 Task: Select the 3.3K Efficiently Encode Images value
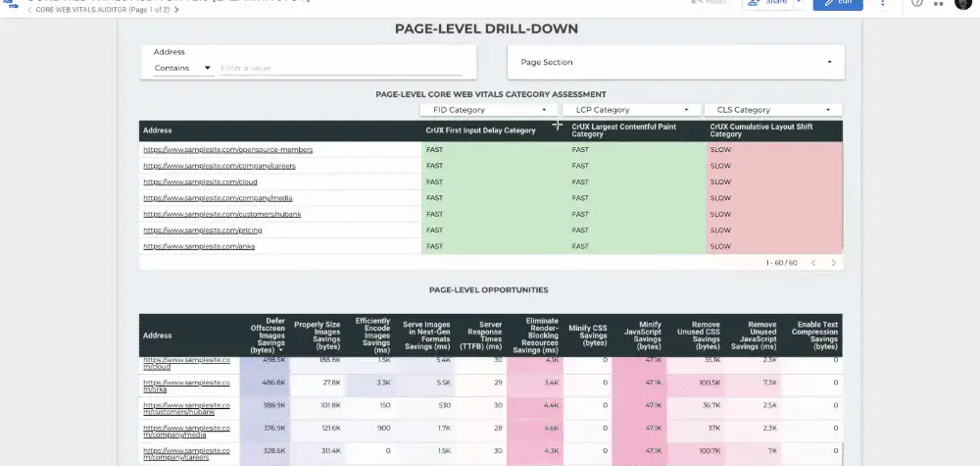(384, 383)
